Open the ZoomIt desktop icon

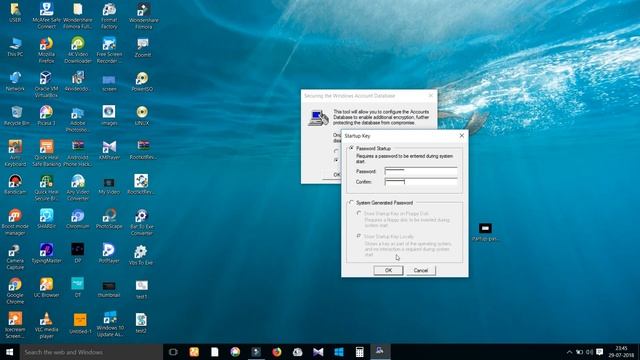tap(142, 47)
